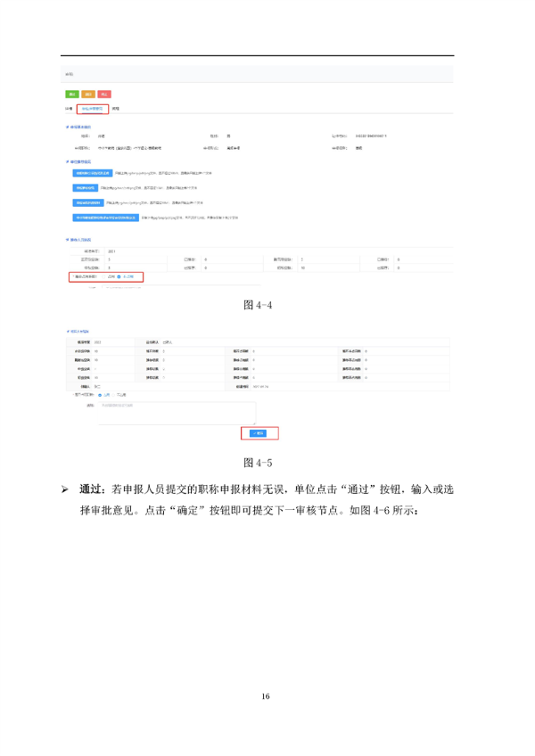The image size is (535, 756).
Task: Open the third tab after the highlighted one
Action: [116, 109]
